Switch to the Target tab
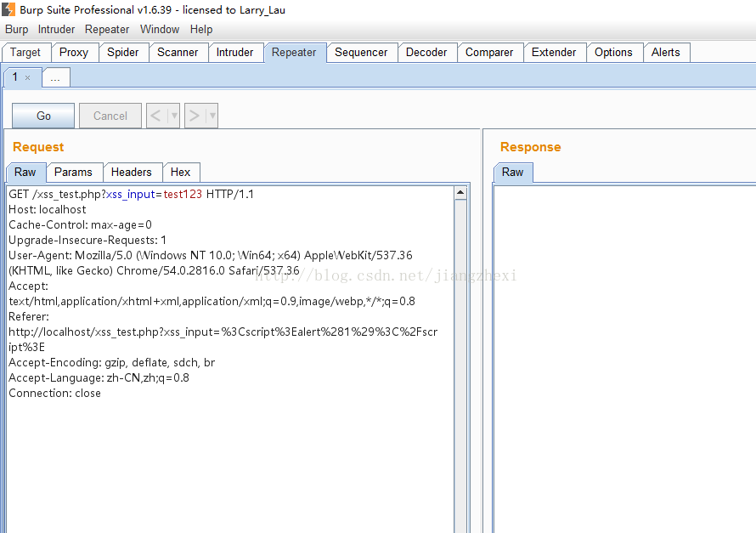This screenshot has width=756, height=533. coord(26,53)
